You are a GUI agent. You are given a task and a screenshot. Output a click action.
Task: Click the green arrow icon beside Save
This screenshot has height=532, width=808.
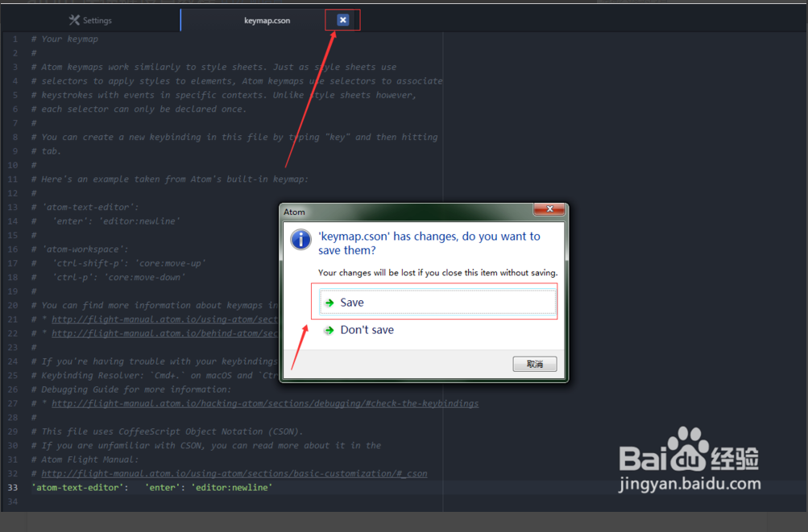tap(329, 303)
